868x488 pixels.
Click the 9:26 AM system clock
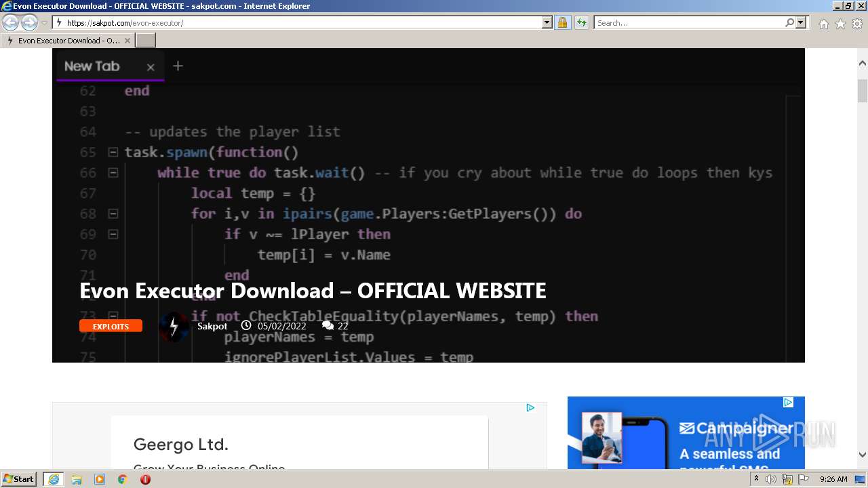click(833, 479)
